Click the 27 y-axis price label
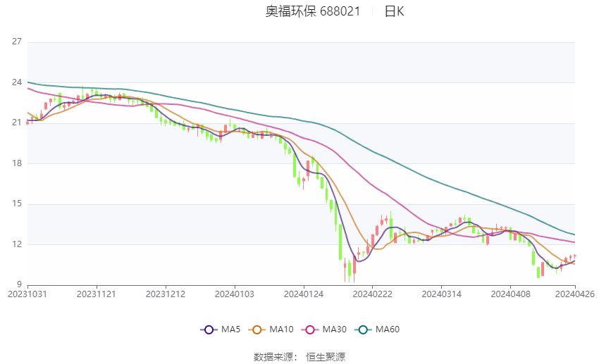 click(x=17, y=42)
